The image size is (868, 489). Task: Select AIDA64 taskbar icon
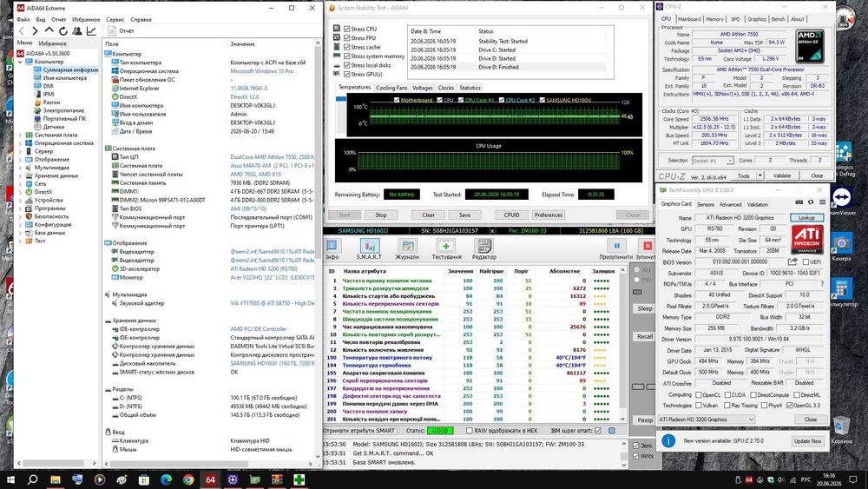pos(210,479)
